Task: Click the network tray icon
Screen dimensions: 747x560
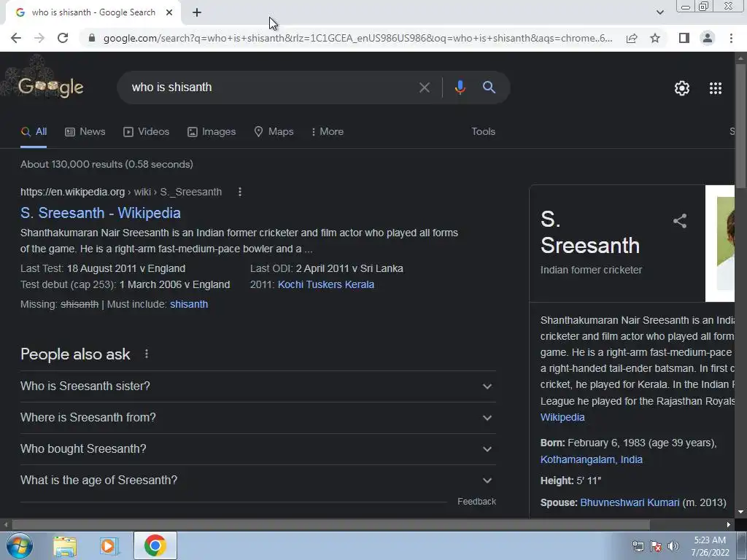Action: (x=638, y=546)
